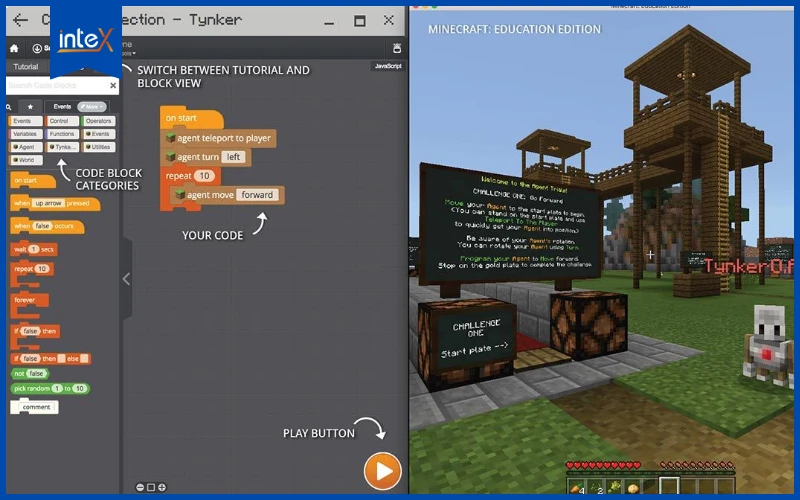Select the World block category
This screenshot has width=800, height=500.
point(25,160)
